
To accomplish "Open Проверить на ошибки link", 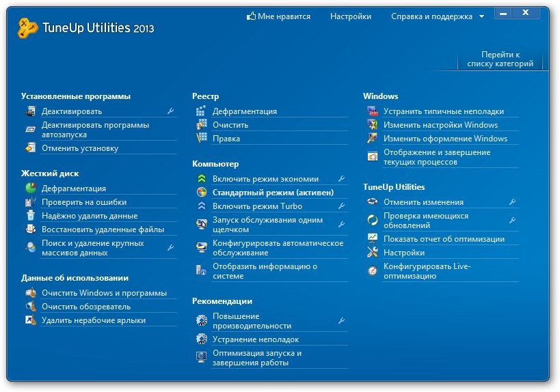I will click(x=84, y=202).
